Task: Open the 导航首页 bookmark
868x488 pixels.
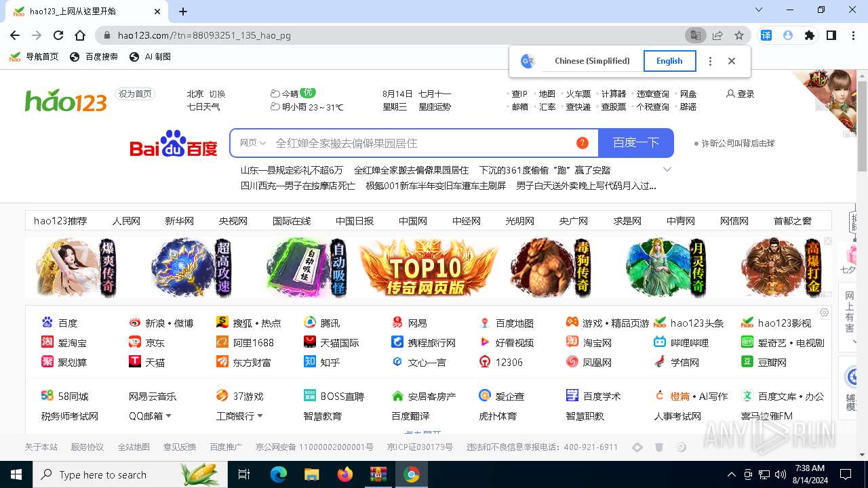Action: 34,57
